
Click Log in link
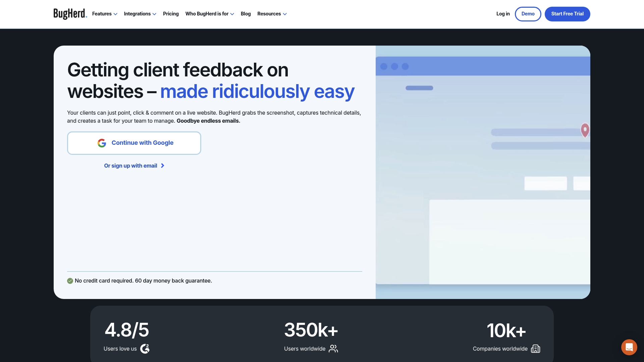pos(503,14)
